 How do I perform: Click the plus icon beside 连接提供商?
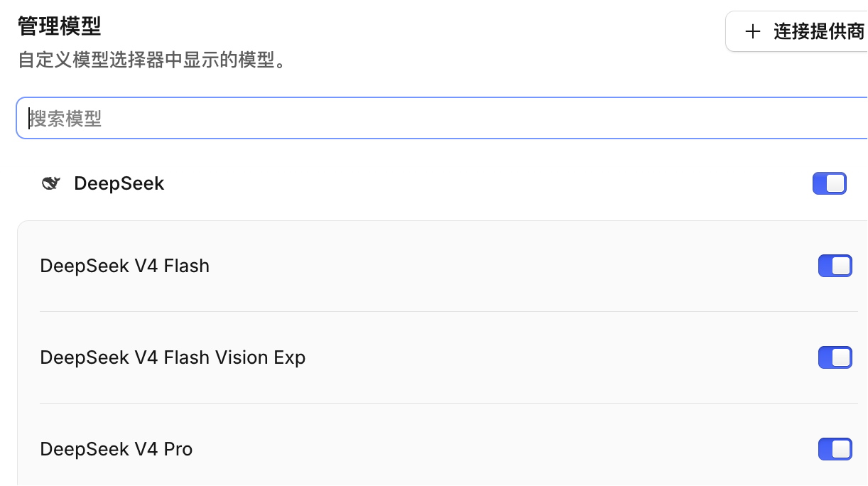point(752,32)
